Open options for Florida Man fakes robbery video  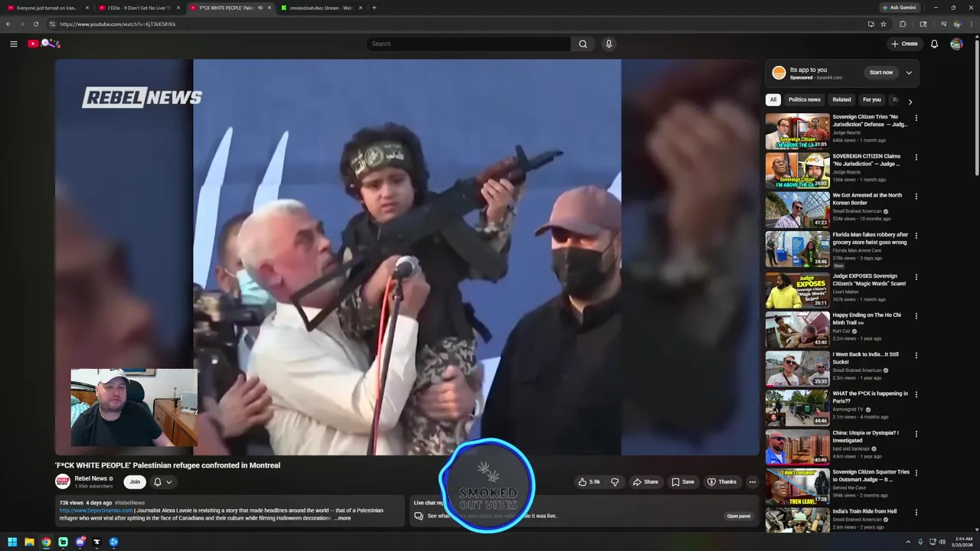[x=916, y=236]
